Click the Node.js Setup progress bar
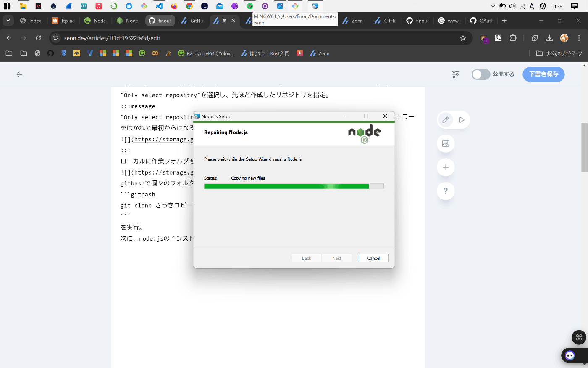The width and height of the screenshot is (588, 368). tap(294, 186)
